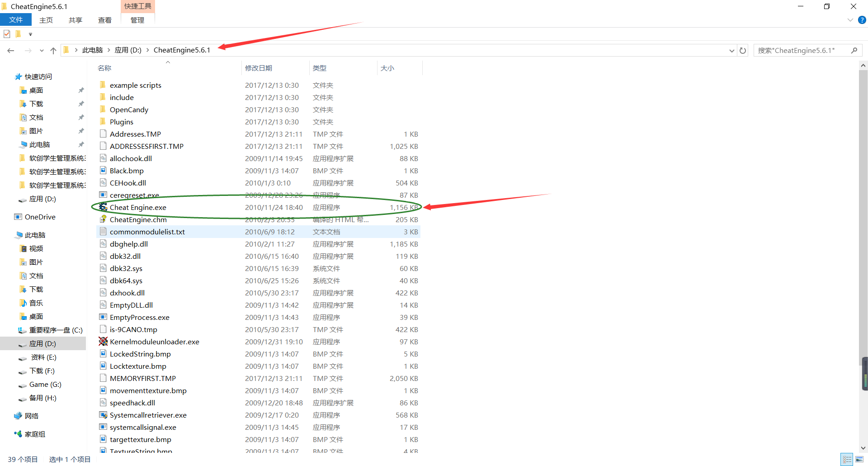The height and width of the screenshot is (466, 868).
Task: Click the commonmodulelist.txt file icon
Action: (x=103, y=232)
